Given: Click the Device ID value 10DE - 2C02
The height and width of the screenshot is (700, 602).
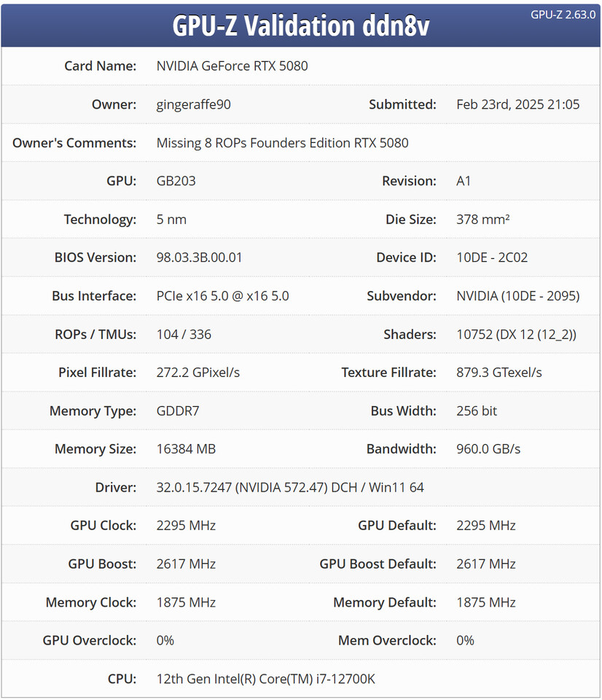Looking at the screenshot, I should click(492, 257).
